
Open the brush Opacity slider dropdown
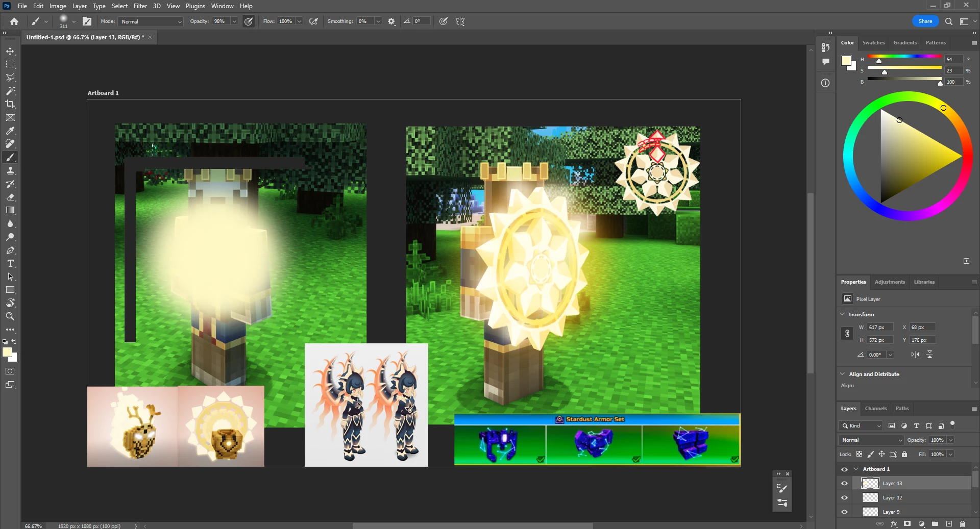pos(234,21)
